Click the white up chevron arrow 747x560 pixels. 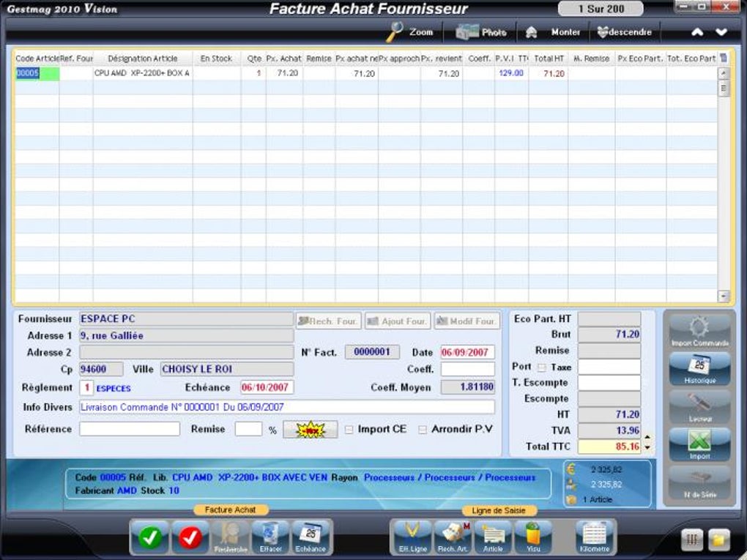[x=697, y=32]
